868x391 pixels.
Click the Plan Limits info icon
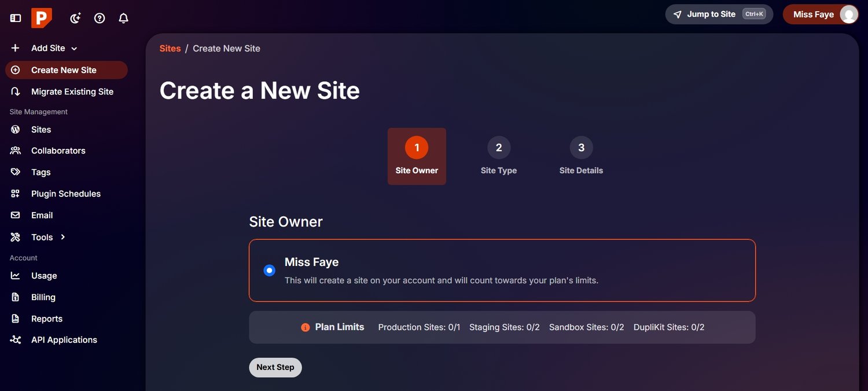pos(306,327)
